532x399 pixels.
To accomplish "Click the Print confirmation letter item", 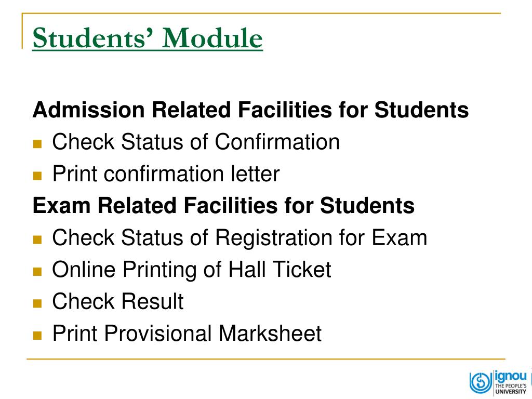I will tap(166, 174).
